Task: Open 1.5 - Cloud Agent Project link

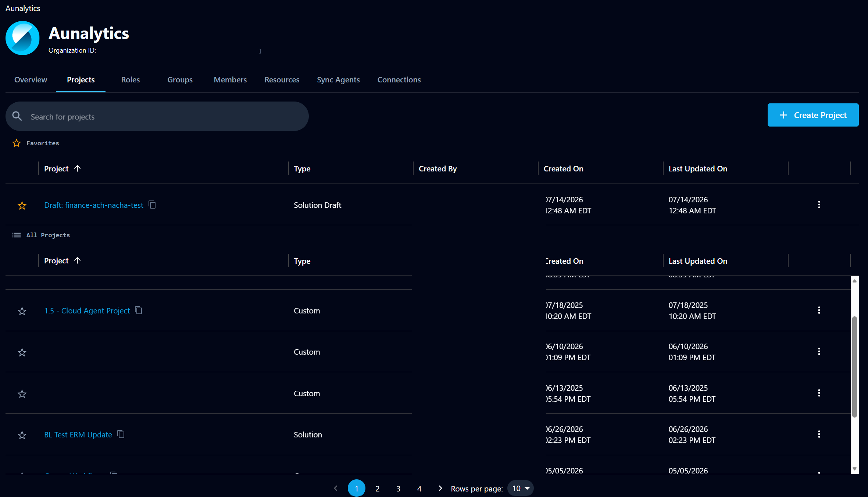Action: tap(87, 310)
